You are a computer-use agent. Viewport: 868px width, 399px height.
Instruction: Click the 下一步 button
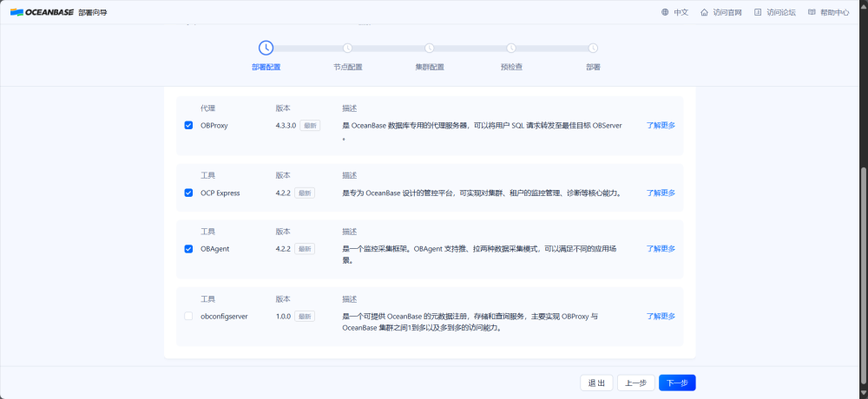tap(677, 383)
